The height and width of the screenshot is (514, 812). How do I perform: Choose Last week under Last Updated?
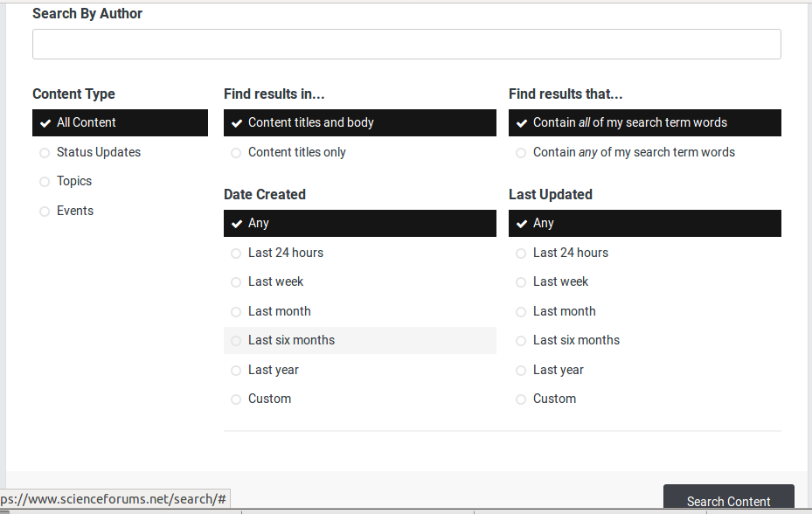tap(560, 281)
